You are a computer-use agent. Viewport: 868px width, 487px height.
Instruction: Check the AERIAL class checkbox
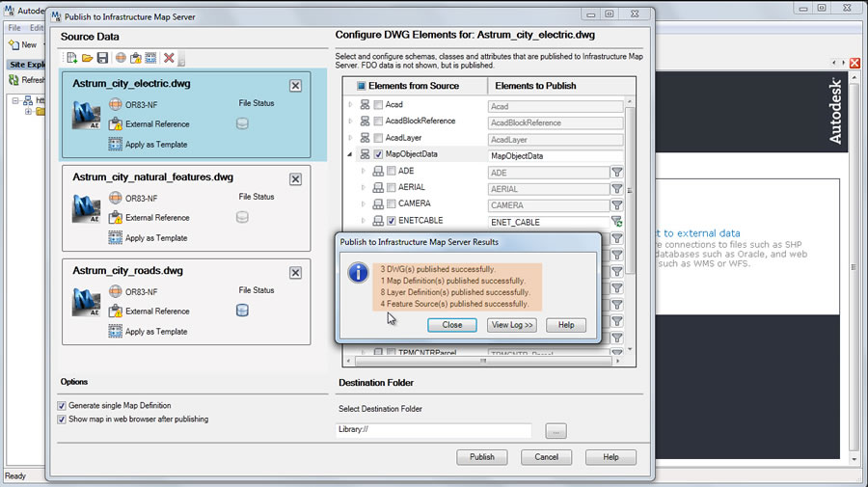(392, 188)
